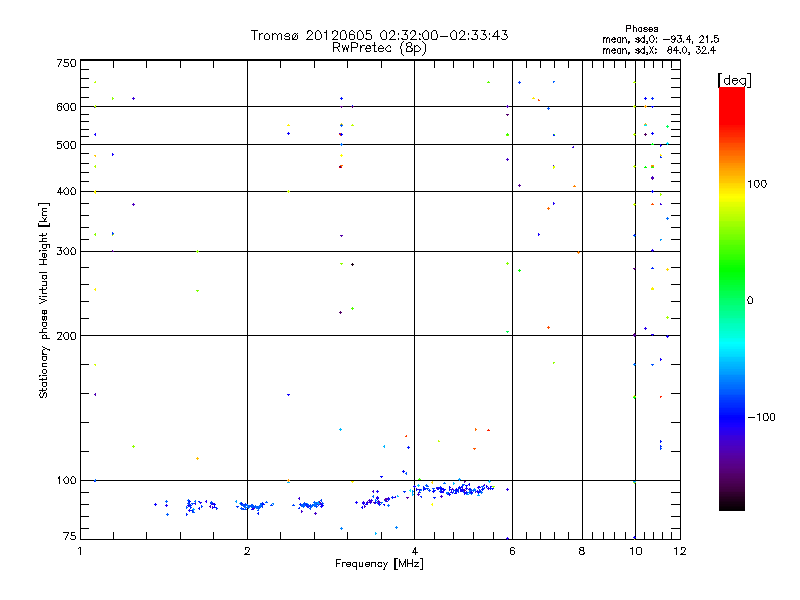Click the black bottom end of the colorbar
The height and width of the screenshot is (600, 800).
pyautogui.click(x=732, y=503)
